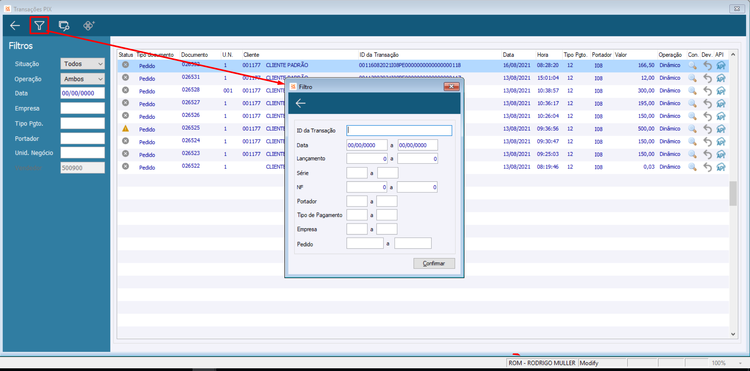Click the vertical scrollbar thumb of the grid
The height and width of the screenshot is (371, 750).
pyautogui.click(x=733, y=194)
